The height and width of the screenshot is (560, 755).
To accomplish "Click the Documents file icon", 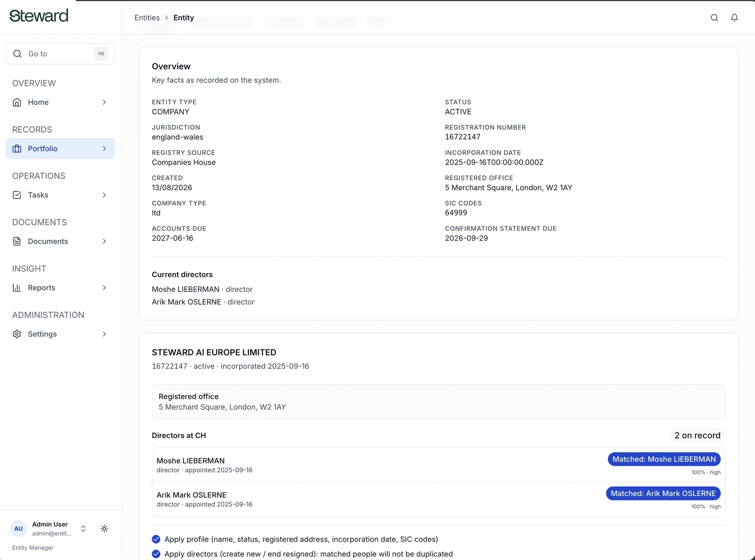I will tap(17, 241).
